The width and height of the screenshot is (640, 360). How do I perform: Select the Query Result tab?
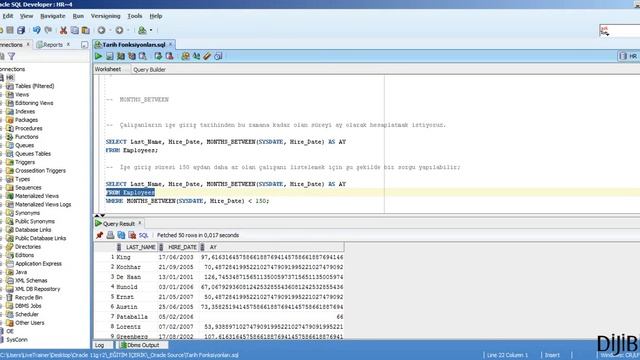click(118, 224)
